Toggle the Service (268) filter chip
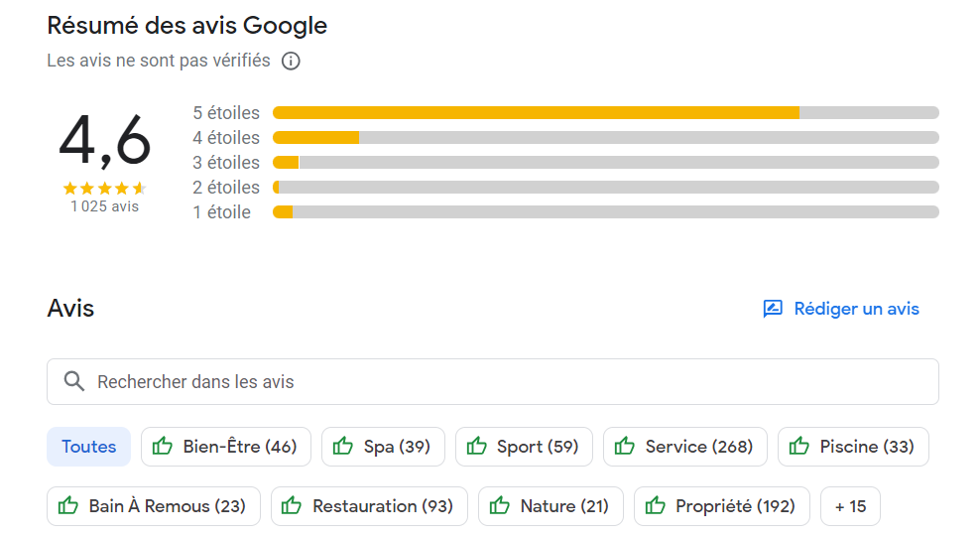This screenshot has width=980, height=538. pyautogui.click(x=685, y=447)
